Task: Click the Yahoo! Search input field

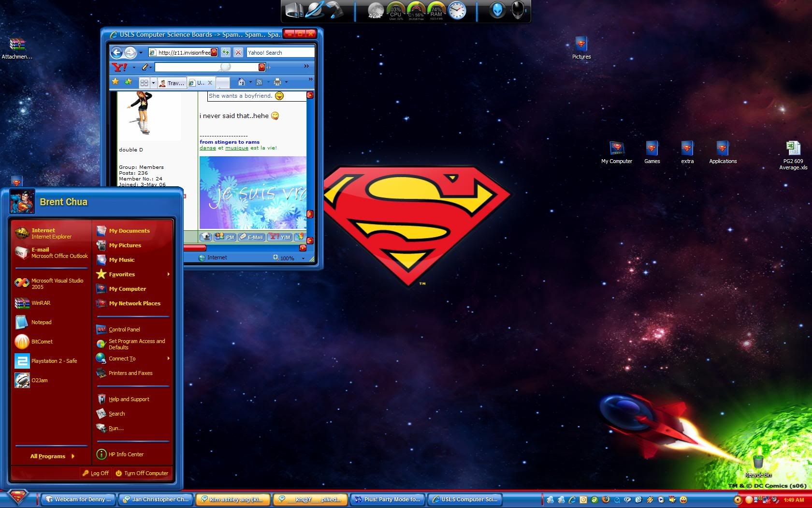Action: tap(280, 53)
